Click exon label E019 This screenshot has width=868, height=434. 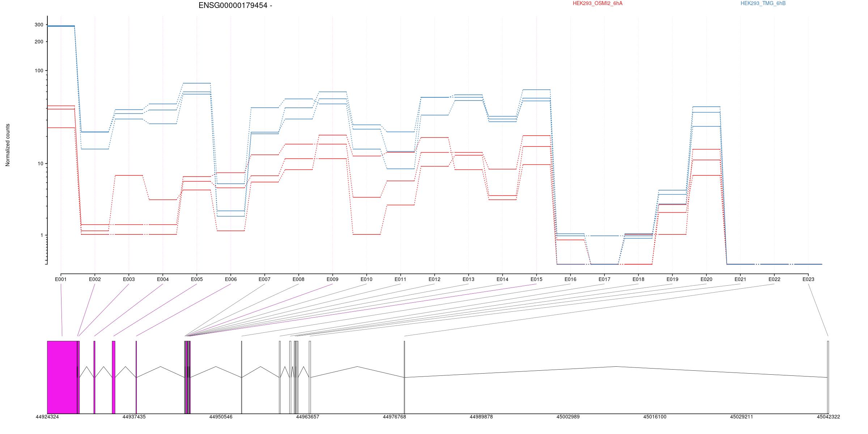pos(672,279)
